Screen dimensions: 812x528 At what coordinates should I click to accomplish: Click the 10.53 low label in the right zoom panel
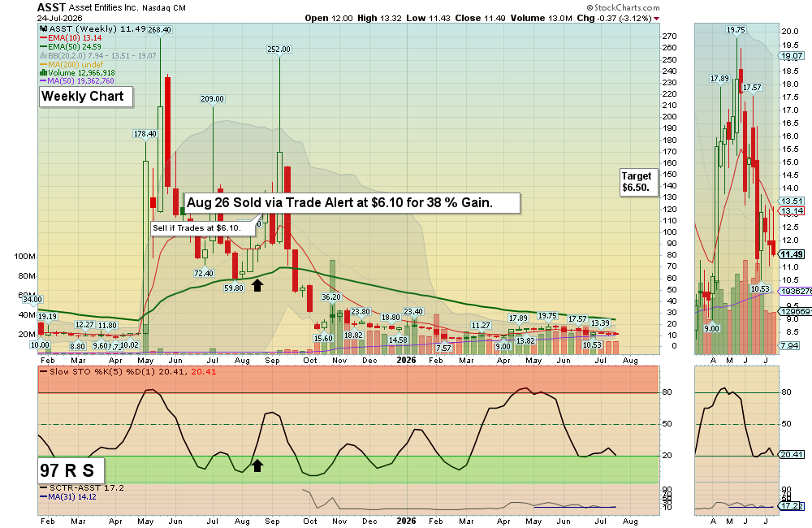760,288
